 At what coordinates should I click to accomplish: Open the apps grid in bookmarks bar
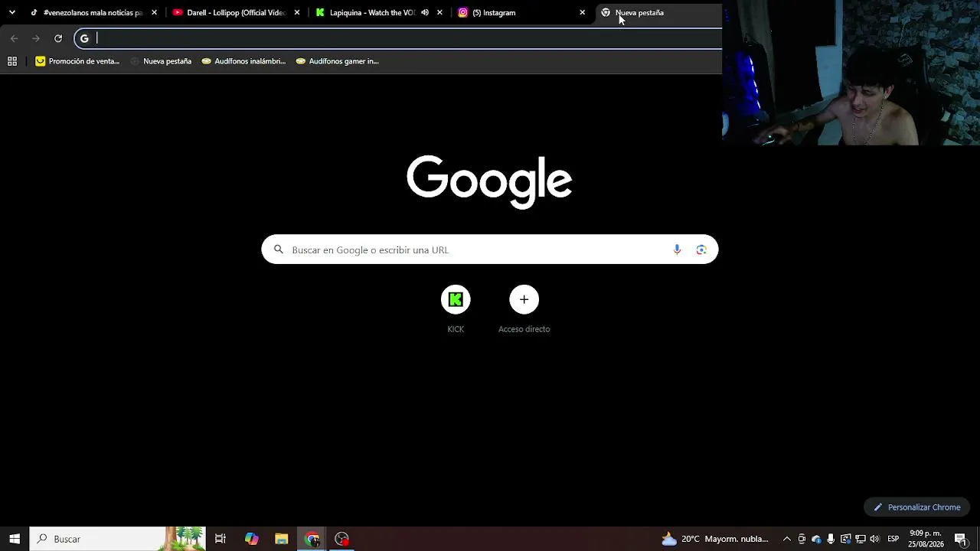12,61
